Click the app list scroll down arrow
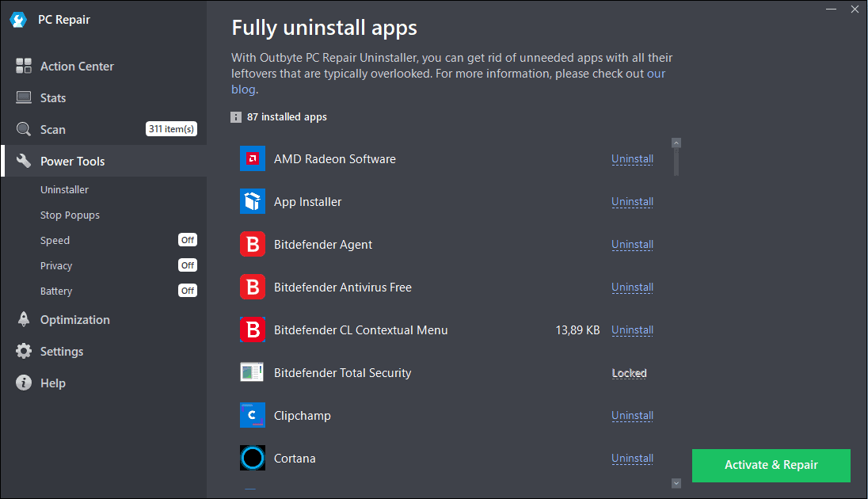 coord(676,483)
